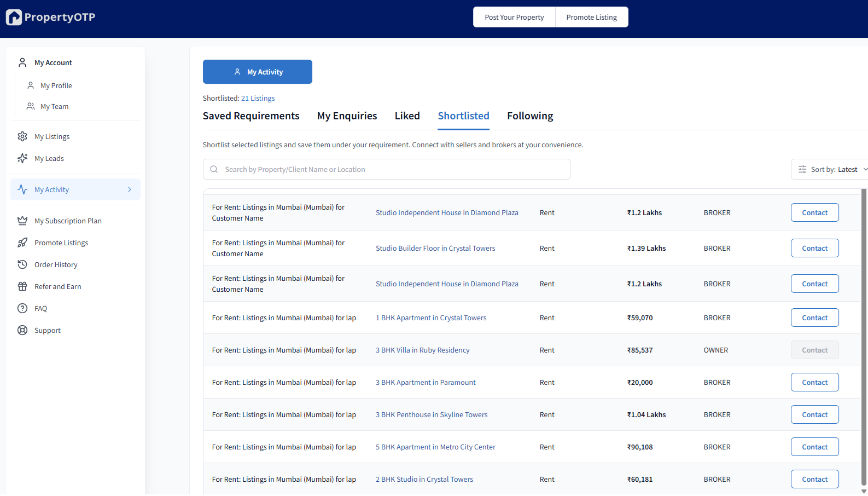Click the FAQ question mark icon
Image resolution: width=868 pixels, height=496 pixels.
(x=22, y=308)
